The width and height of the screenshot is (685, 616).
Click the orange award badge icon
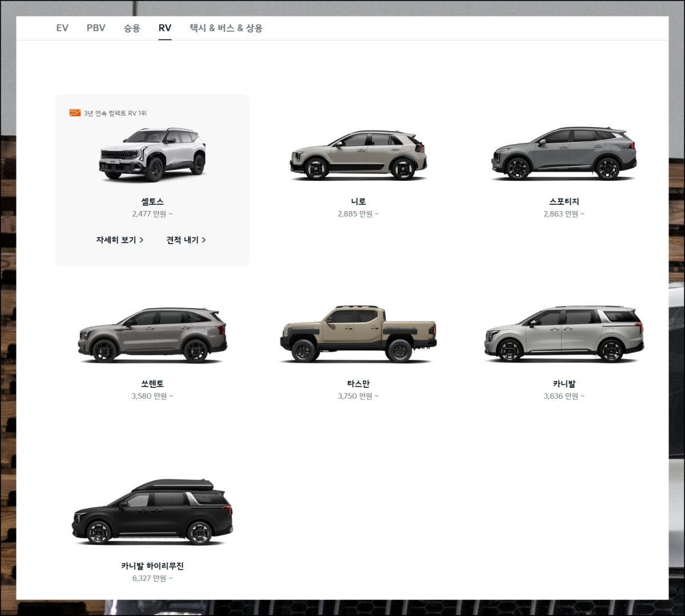75,113
